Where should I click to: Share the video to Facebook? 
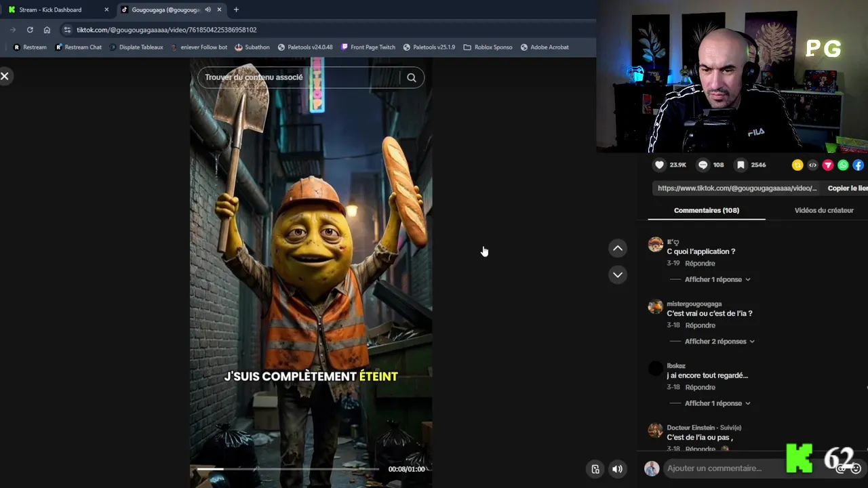(x=858, y=165)
